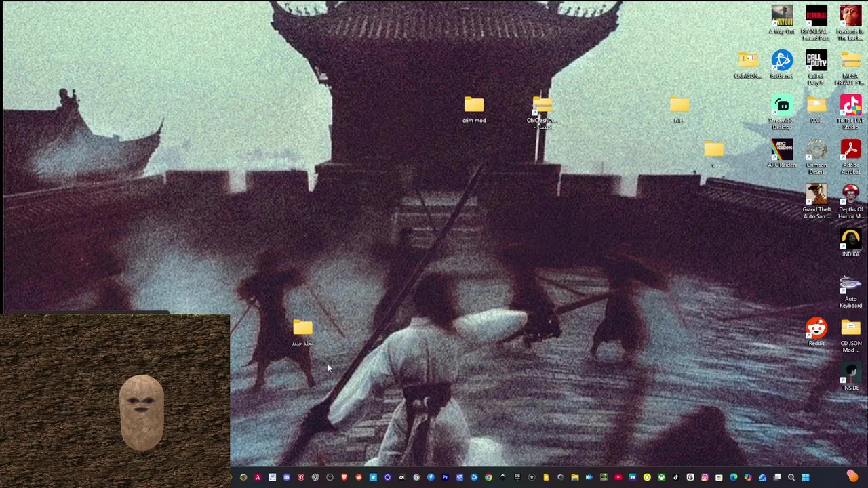Open the Xbox app from the taskbar
The image size is (868, 488).
pyautogui.click(x=661, y=478)
